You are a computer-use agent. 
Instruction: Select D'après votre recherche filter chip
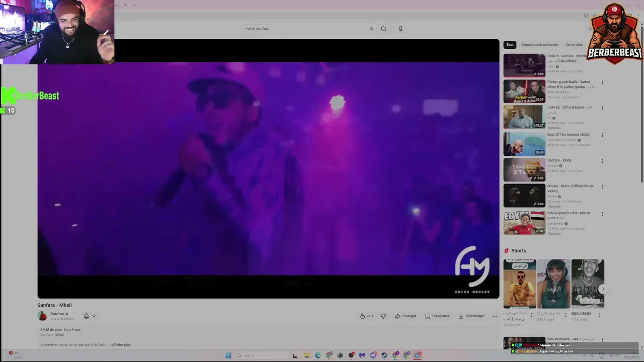(x=540, y=45)
